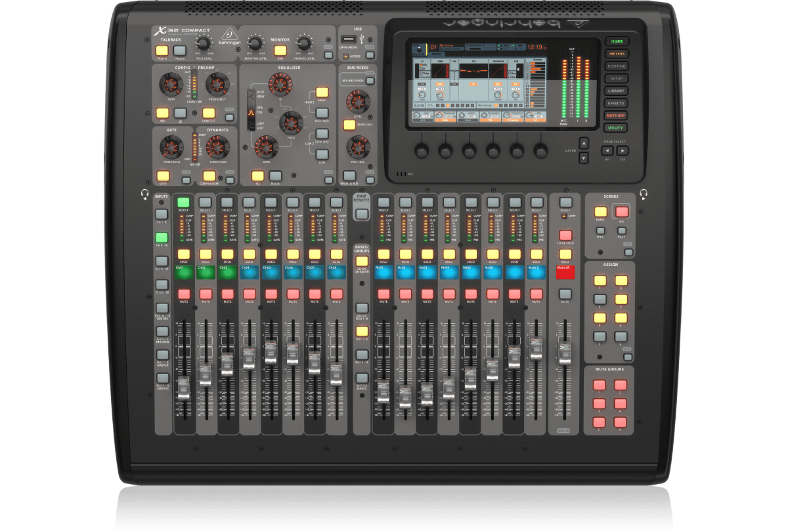Switch to the Ch 17-24 input layer
788x532 pixels.
click(162, 261)
